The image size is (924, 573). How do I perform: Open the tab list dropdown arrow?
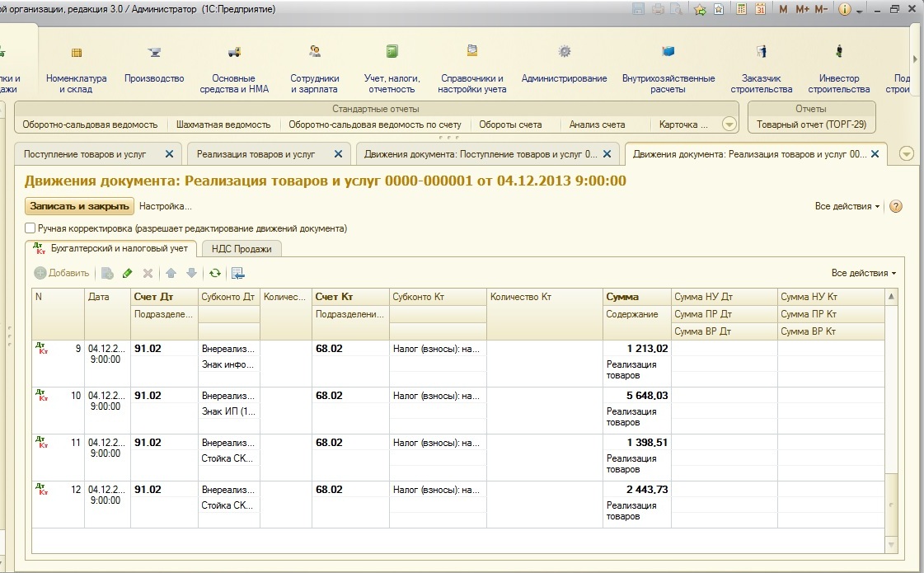coord(907,153)
